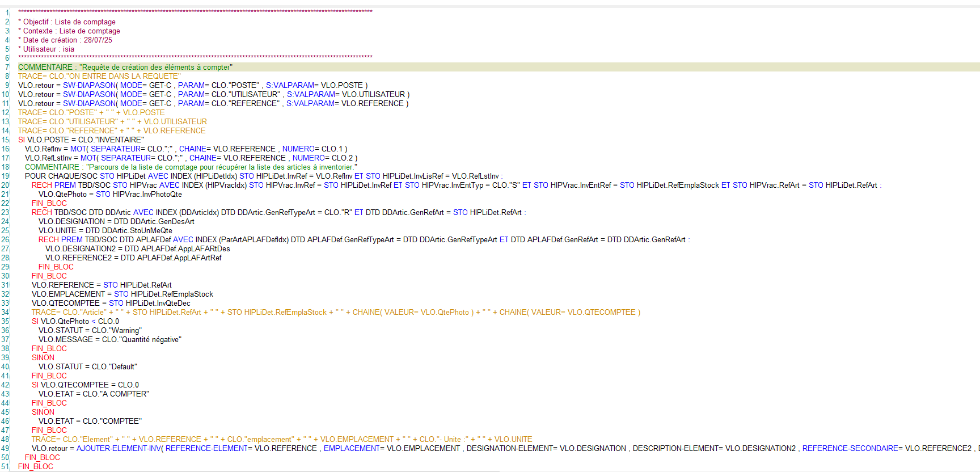Click line number 49 in the gutter
This screenshot has width=980, height=472.
[5, 448]
